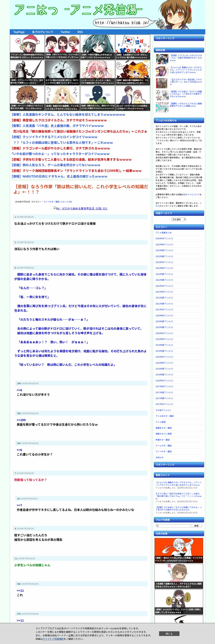Open the コメント(26) link
The width and height of the screenshot is (215, 644).
(66, 202)
